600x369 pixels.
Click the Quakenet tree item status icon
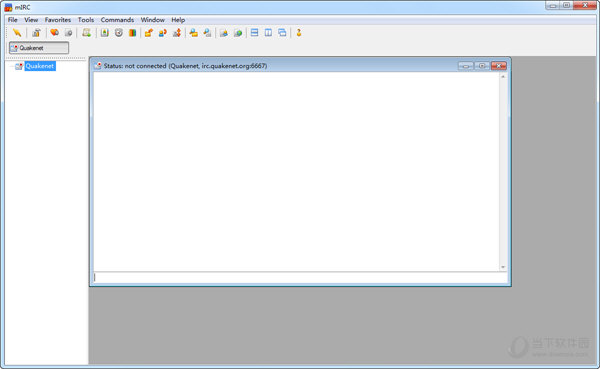click(19, 67)
